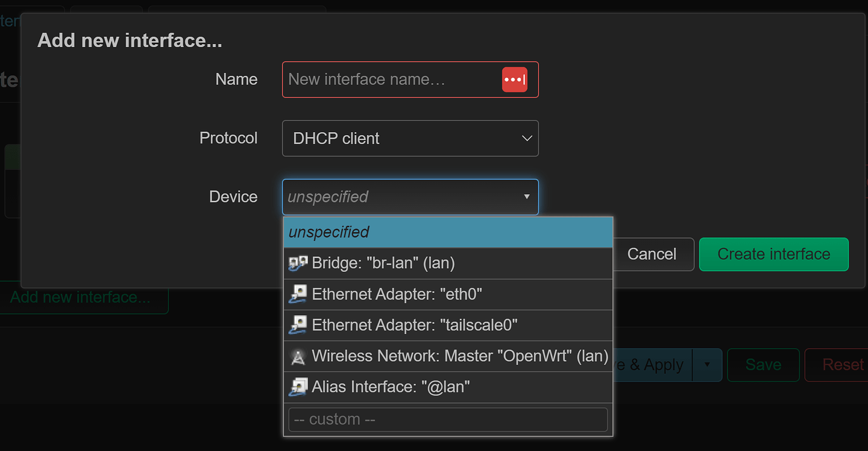Click the "-- custom --" device input box

448,420
